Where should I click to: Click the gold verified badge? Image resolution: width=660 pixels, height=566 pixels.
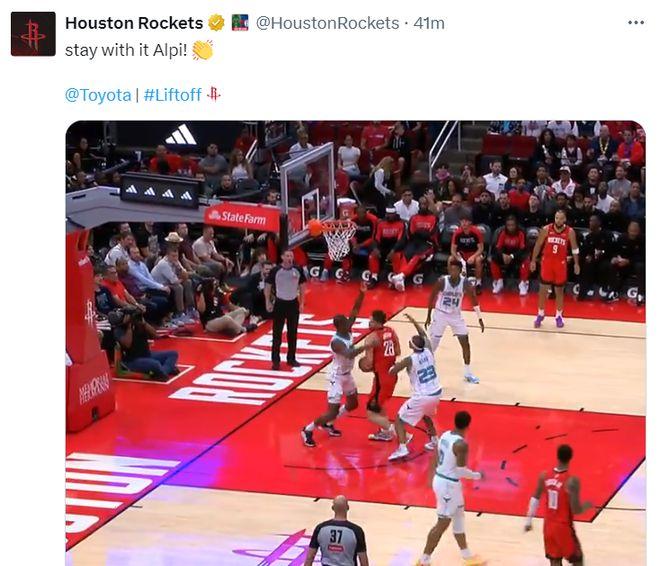point(216,23)
